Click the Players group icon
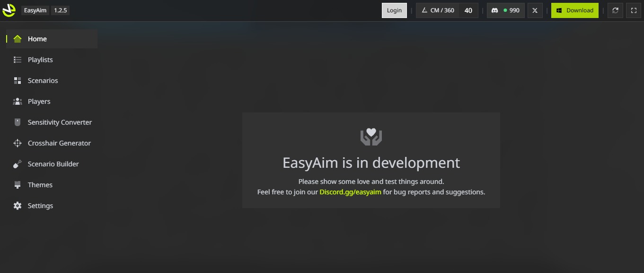Screen dimensions: 644x273 pos(18,101)
